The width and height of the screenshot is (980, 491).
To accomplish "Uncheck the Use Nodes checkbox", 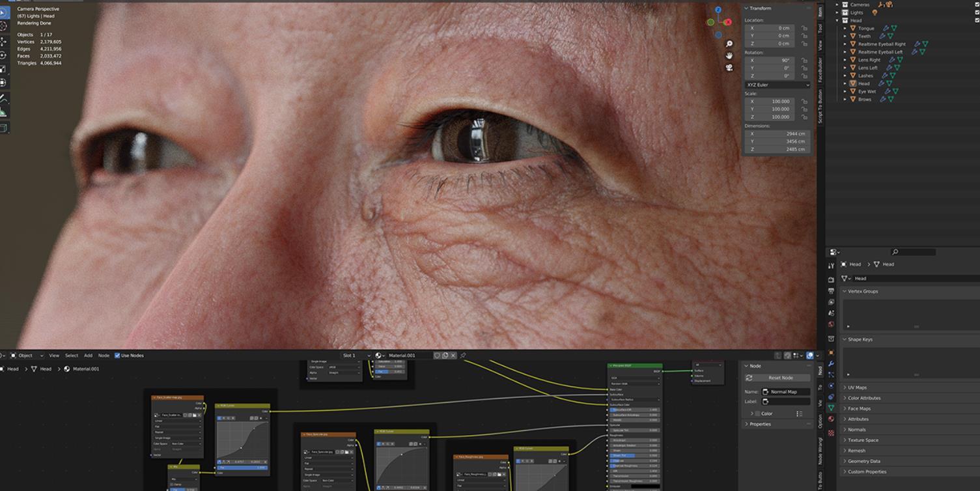I will tap(117, 356).
